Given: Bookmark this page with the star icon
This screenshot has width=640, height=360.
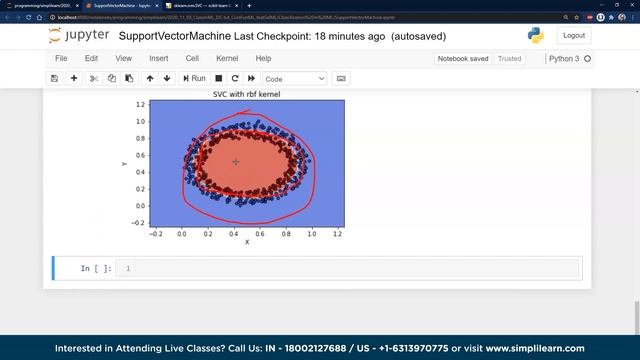Looking at the screenshot, I should 577,18.
